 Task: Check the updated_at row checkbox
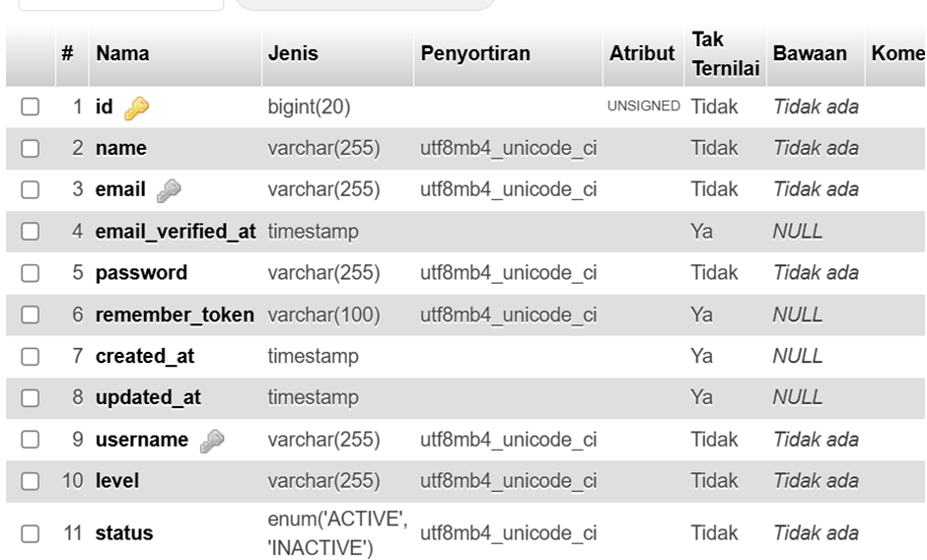30,398
